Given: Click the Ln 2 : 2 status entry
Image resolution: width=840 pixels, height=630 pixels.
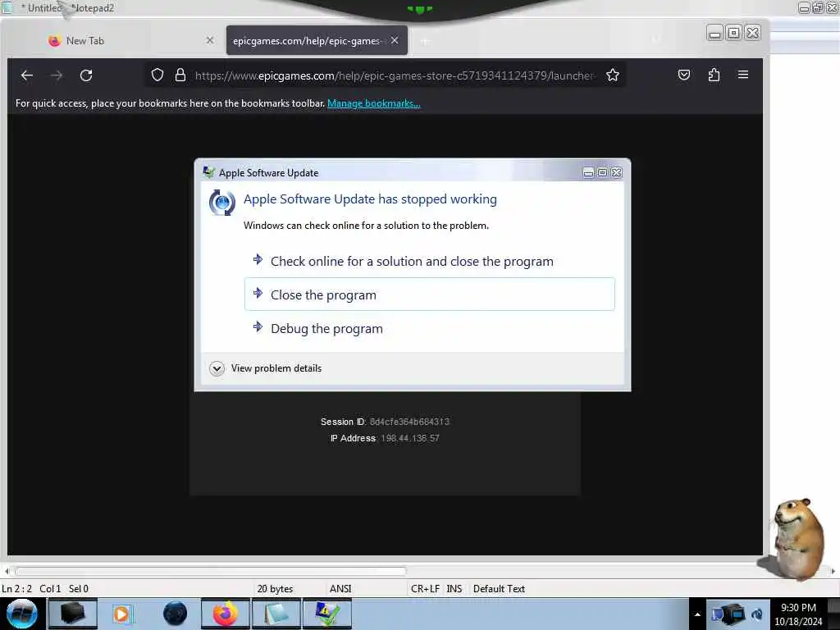Looking at the screenshot, I should pos(16,589).
